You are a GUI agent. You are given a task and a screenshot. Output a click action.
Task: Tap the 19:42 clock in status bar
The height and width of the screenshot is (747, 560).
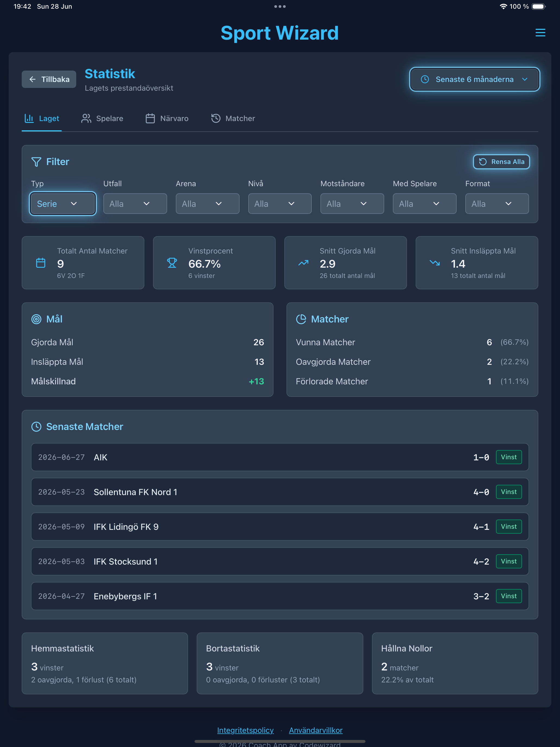pyautogui.click(x=22, y=7)
